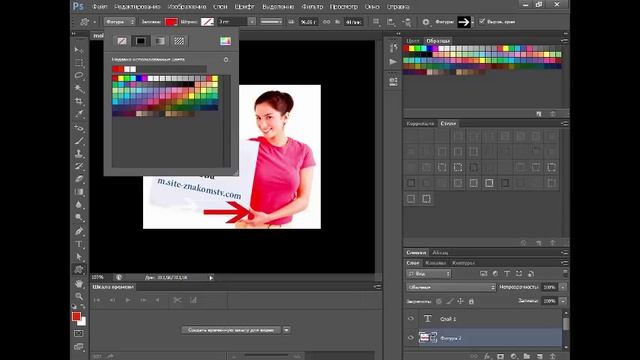Toggle Quick Mask mode icon
This screenshot has width=640, height=360.
pos(79,333)
